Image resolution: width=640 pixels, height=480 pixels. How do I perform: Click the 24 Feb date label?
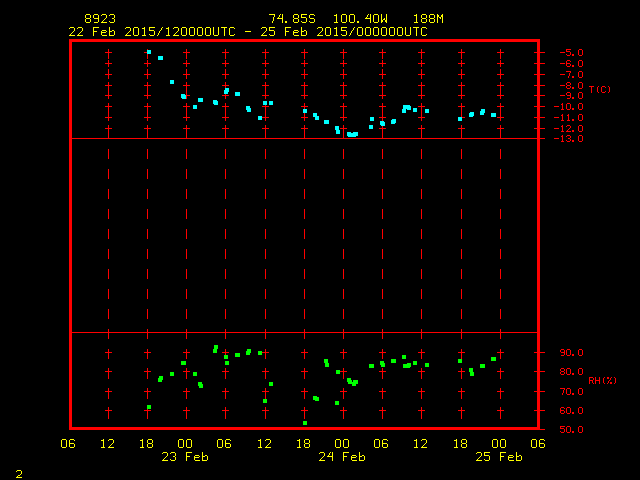pyautogui.click(x=342, y=457)
